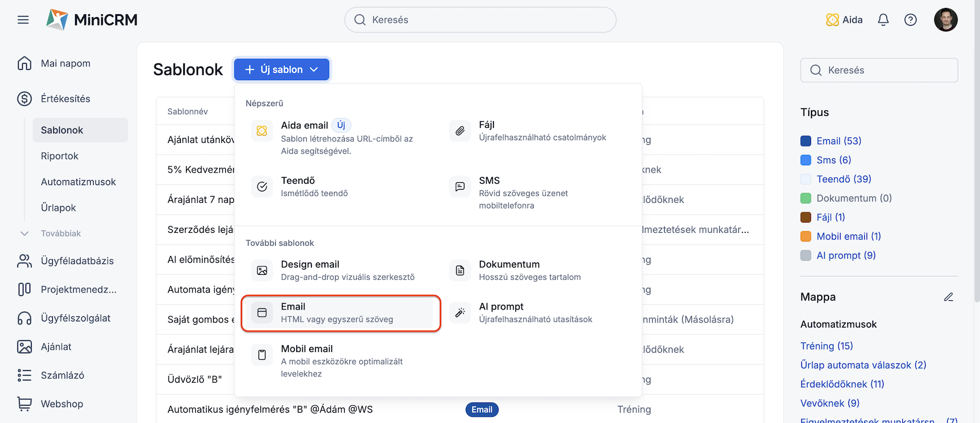Choose Email template from the menu
The image size is (980, 423).
coord(340,313)
